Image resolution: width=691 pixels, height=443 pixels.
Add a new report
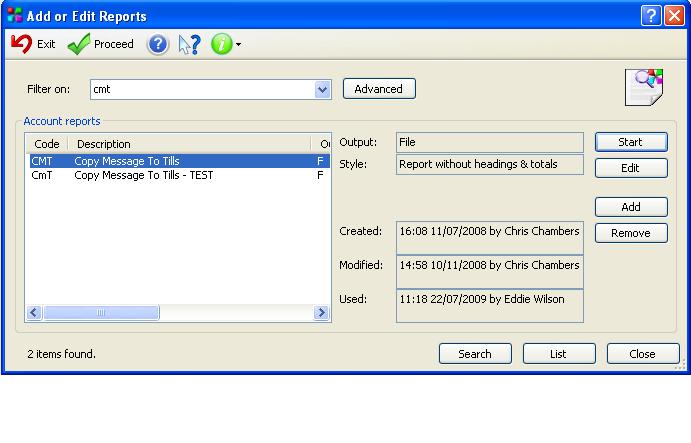(630, 207)
